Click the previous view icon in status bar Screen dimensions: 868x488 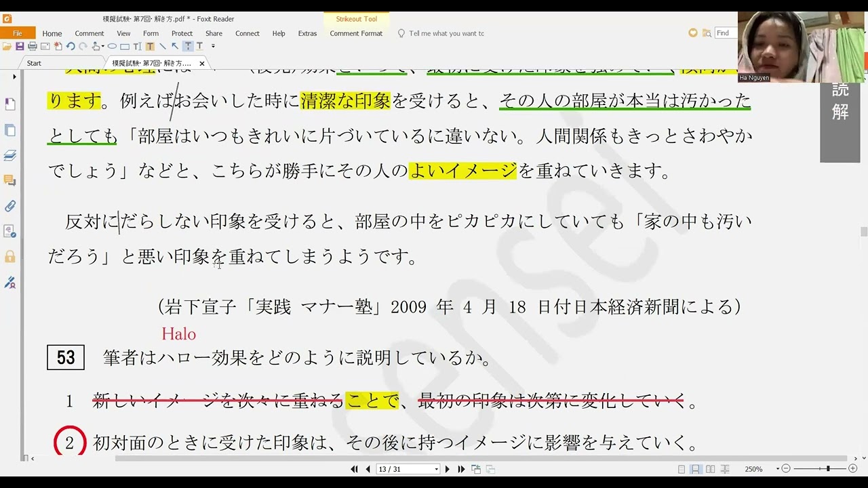[476, 469]
